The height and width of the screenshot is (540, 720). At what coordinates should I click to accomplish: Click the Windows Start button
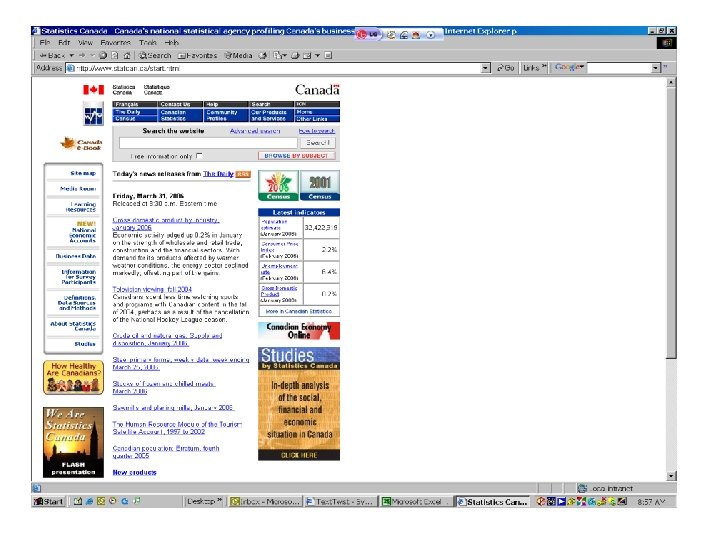(x=48, y=501)
